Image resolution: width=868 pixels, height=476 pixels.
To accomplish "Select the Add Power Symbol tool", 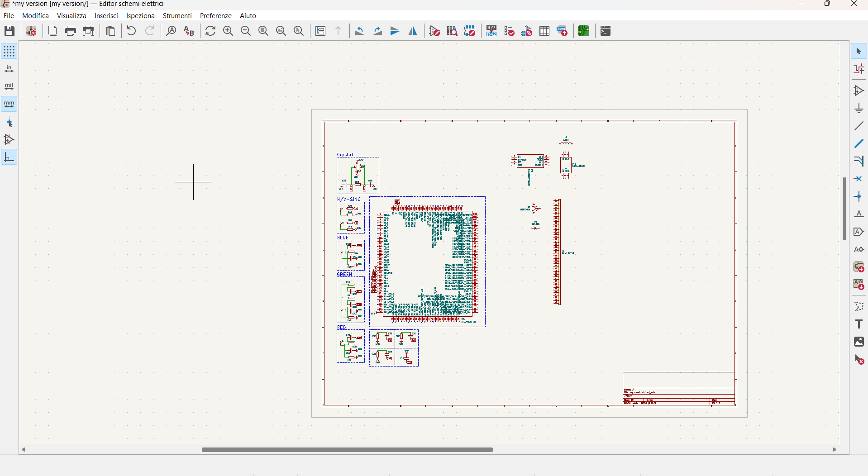I will pyautogui.click(x=858, y=108).
